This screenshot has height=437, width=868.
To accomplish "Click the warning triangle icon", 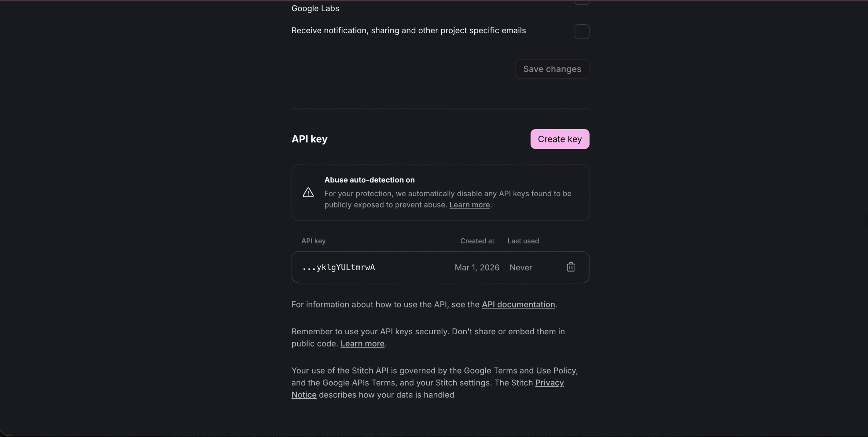I will coord(308,193).
